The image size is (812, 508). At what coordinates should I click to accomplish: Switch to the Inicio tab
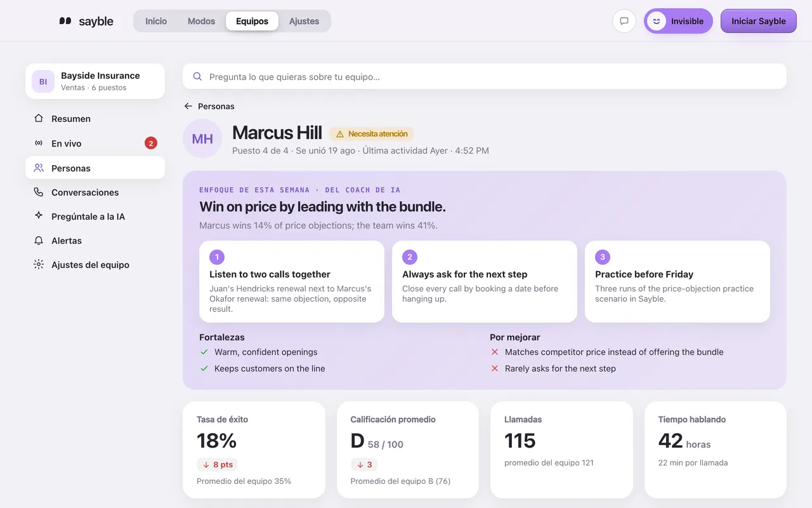pyautogui.click(x=156, y=21)
